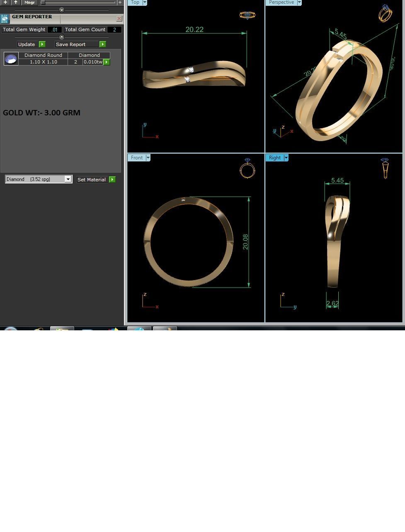Open the Mngr manager button
This screenshot has width=405, height=532.
(x=29, y=2)
